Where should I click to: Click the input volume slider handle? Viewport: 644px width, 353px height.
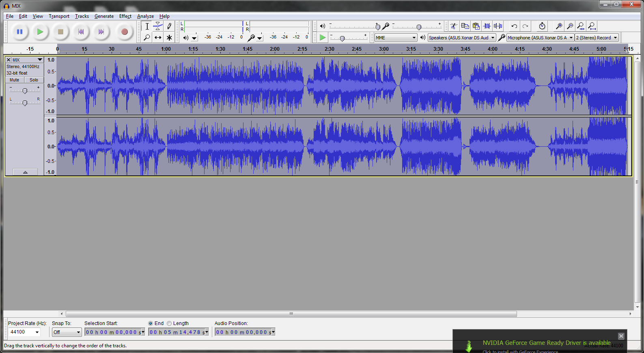click(x=419, y=27)
